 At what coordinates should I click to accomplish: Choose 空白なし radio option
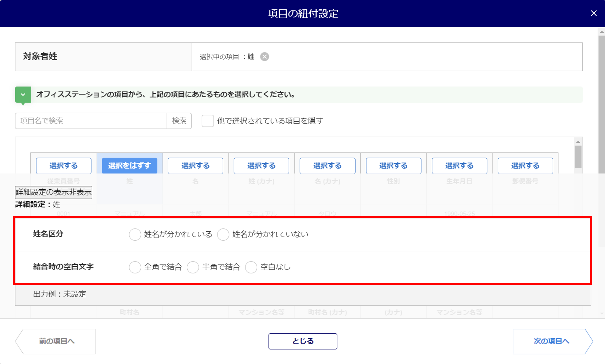click(x=251, y=267)
